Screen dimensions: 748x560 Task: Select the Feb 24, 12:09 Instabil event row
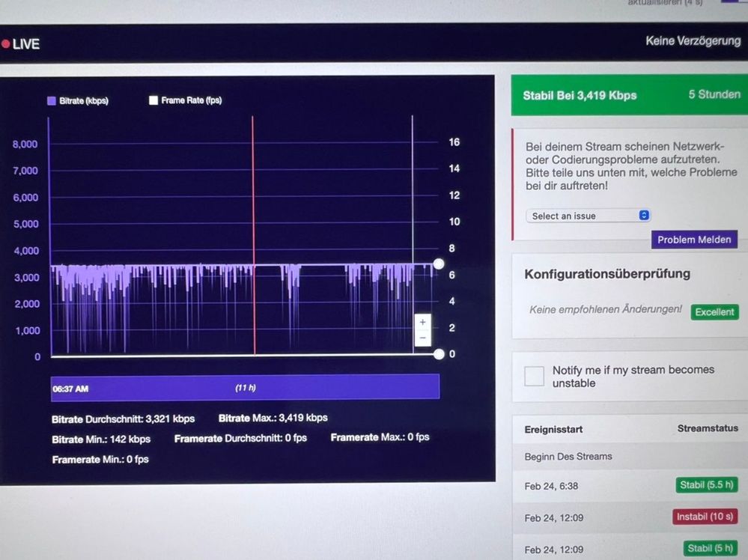(x=630, y=517)
